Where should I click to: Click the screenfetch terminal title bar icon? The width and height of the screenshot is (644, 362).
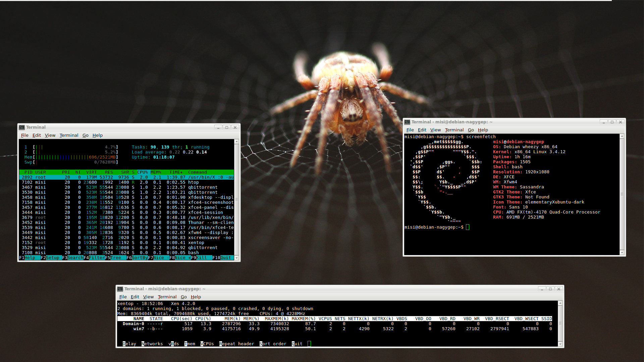(x=407, y=122)
